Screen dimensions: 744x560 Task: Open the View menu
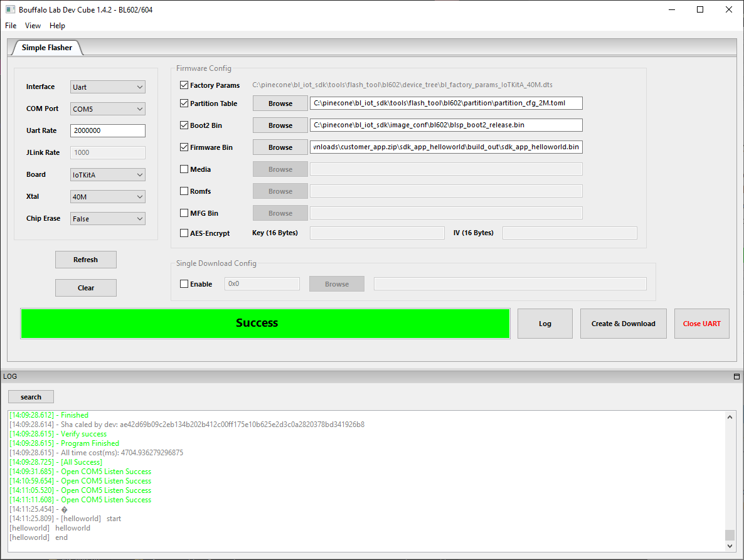tap(33, 26)
